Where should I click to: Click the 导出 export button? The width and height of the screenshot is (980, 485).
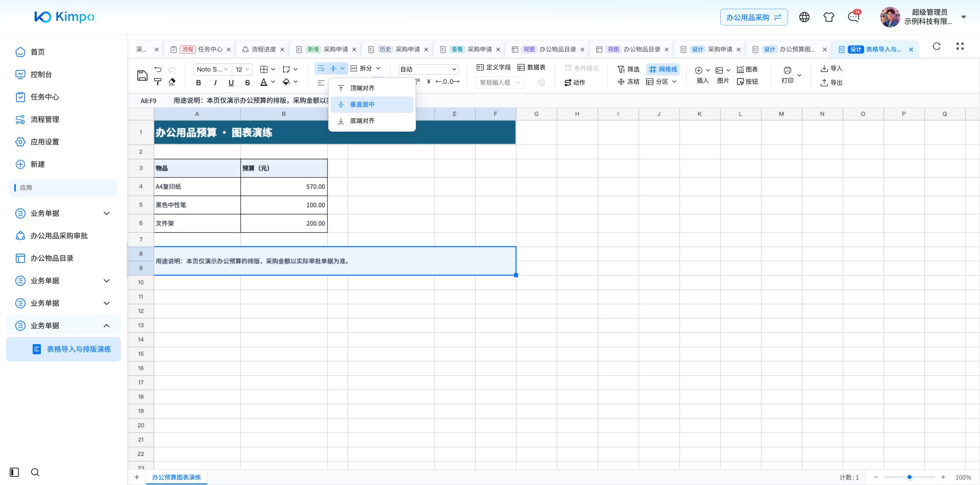pyautogui.click(x=831, y=83)
